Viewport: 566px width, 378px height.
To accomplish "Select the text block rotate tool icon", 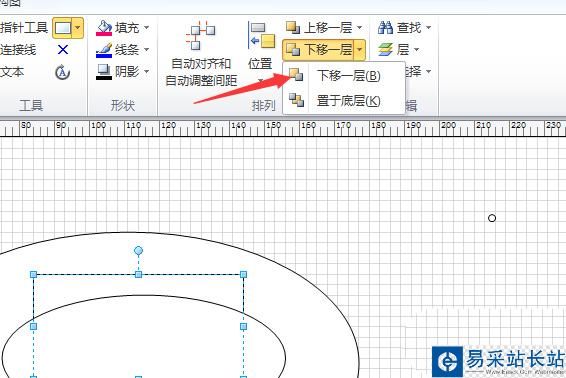I will coord(62,72).
